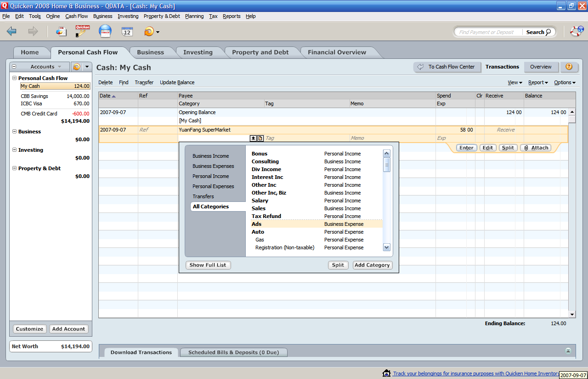Click the Attach paperclip button
This screenshot has height=379, width=588.
pos(537,148)
